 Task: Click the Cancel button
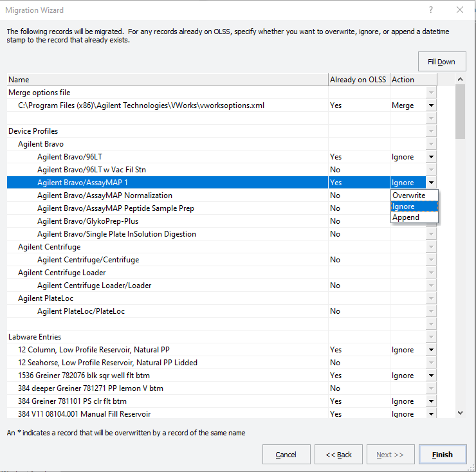point(286,454)
